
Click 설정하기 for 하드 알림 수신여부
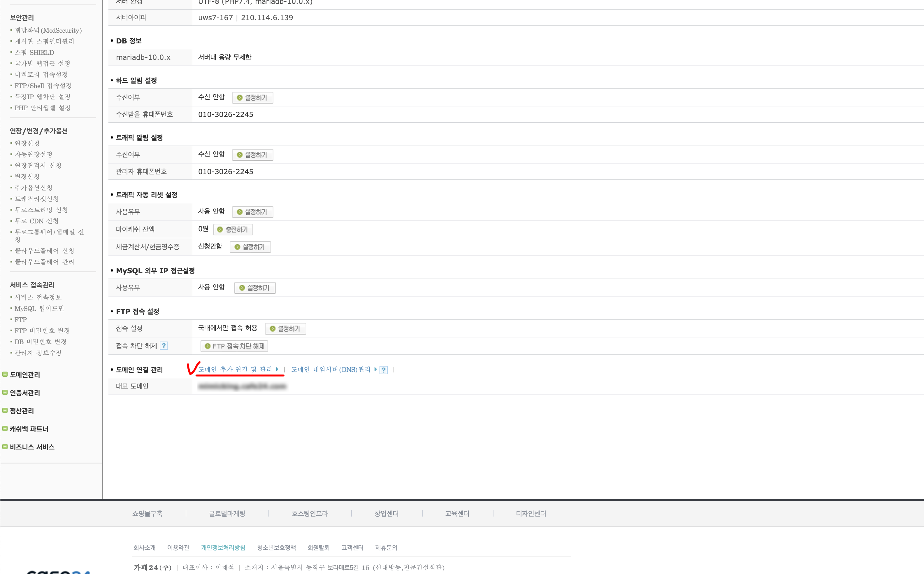[252, 98]
